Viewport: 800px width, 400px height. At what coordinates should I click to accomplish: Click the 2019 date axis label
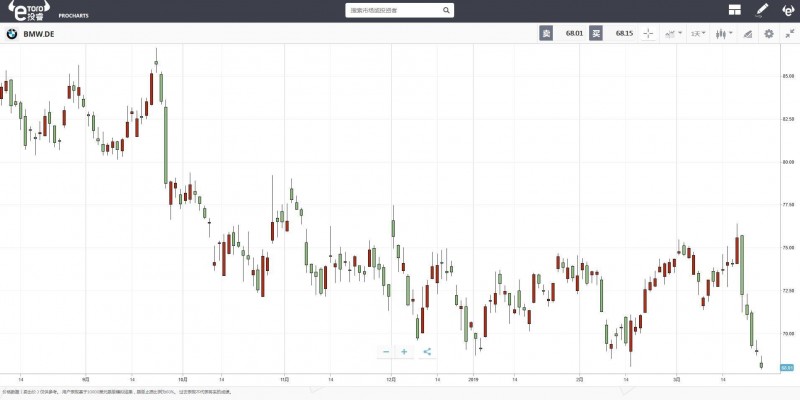coord(473,379)
